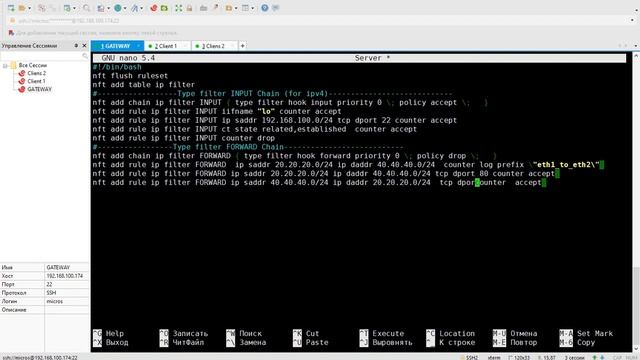Click the New Session toolbar icon
The width and height of the screenshot is (640, 360).
click(11, 8)
